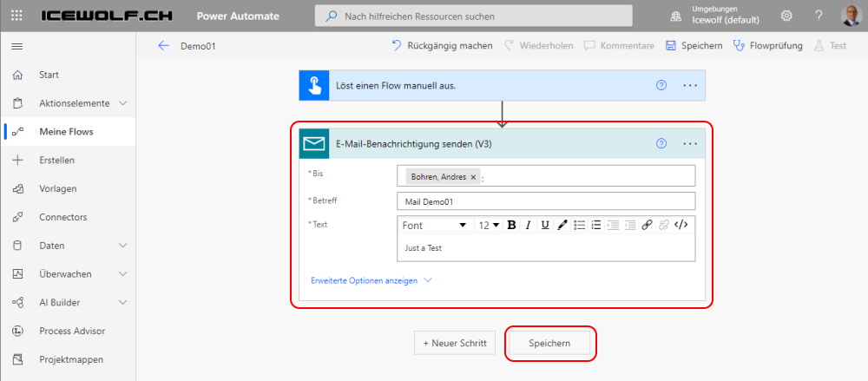The image size is (868, 381).
Task: Click Kommentare in the toolbar
Action: click(x=619, y=46)
